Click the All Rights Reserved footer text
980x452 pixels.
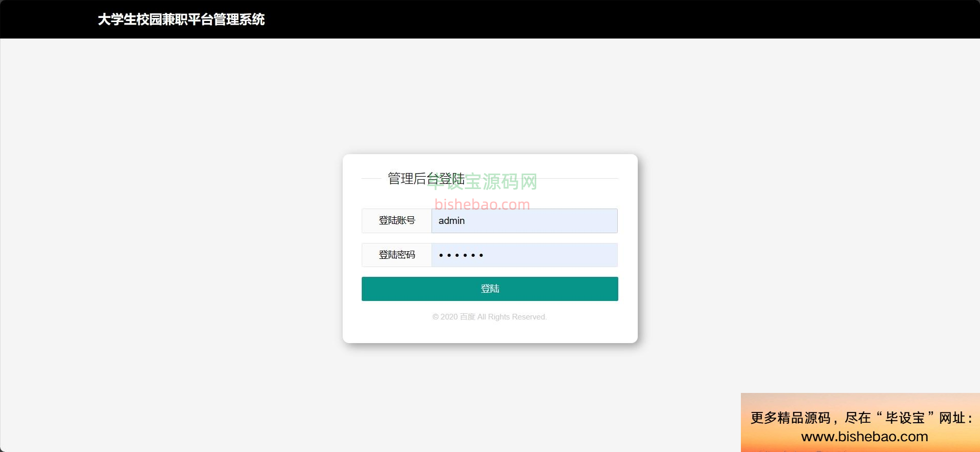[512, 317]
